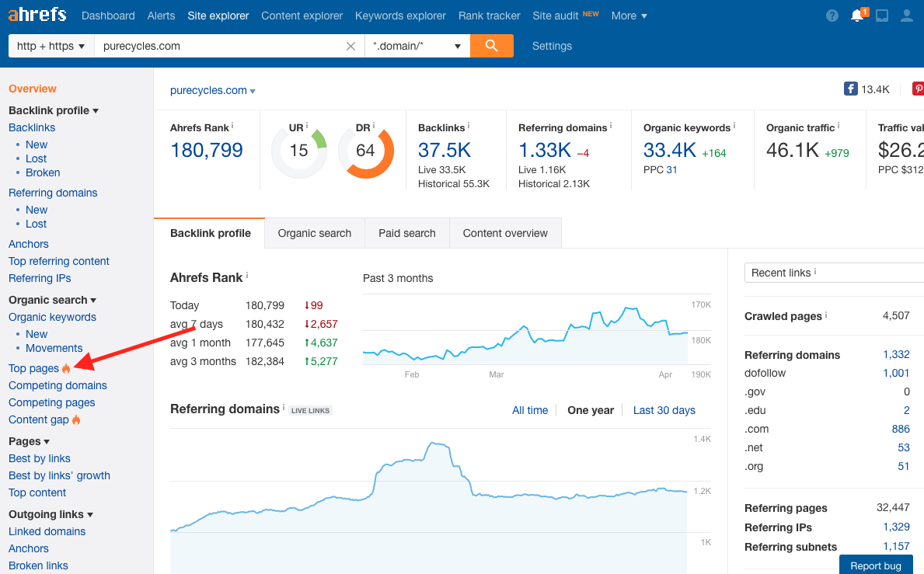The height and width of the screenshot is (574, 924).
Task: Select the Backlink profile tab
Action: coord(210,233)
